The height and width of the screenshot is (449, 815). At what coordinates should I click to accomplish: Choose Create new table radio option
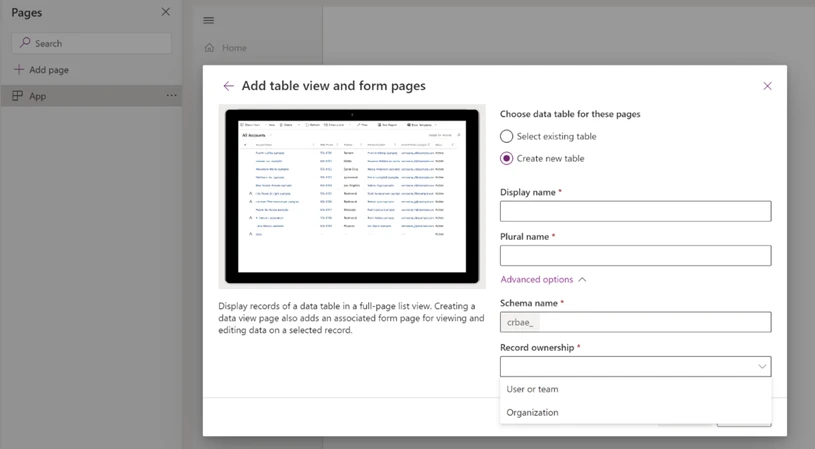[507, 158]
